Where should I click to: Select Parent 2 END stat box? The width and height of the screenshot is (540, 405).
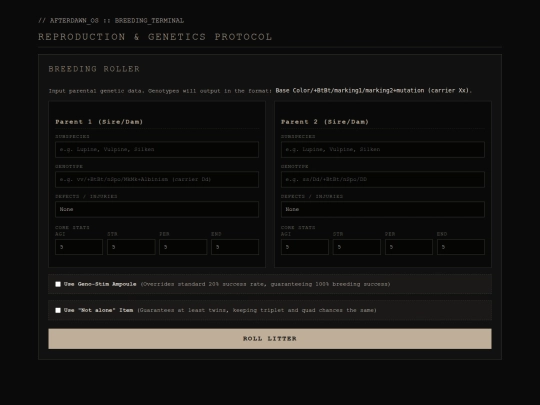(x=461, y=247)
